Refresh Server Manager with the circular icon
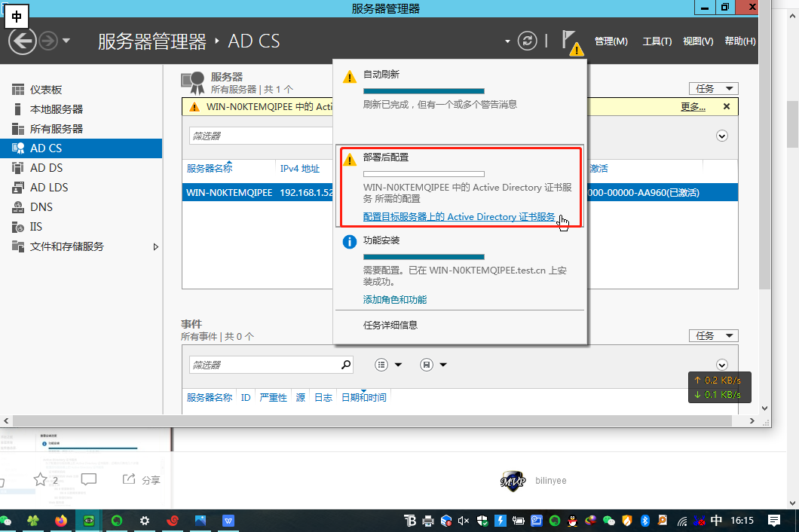 click(528, 41)
